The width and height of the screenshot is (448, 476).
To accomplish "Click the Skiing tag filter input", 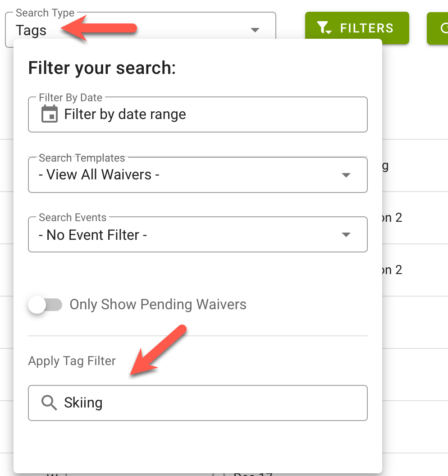I will click(x=197, y=403).
